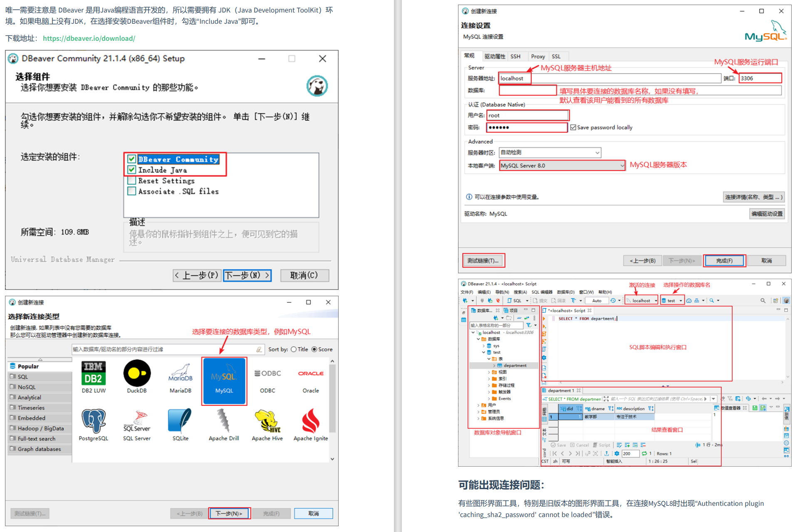Click the 测试链接(T) button
This screenshot has width=800, height=532.
click(x=483, y=260)
